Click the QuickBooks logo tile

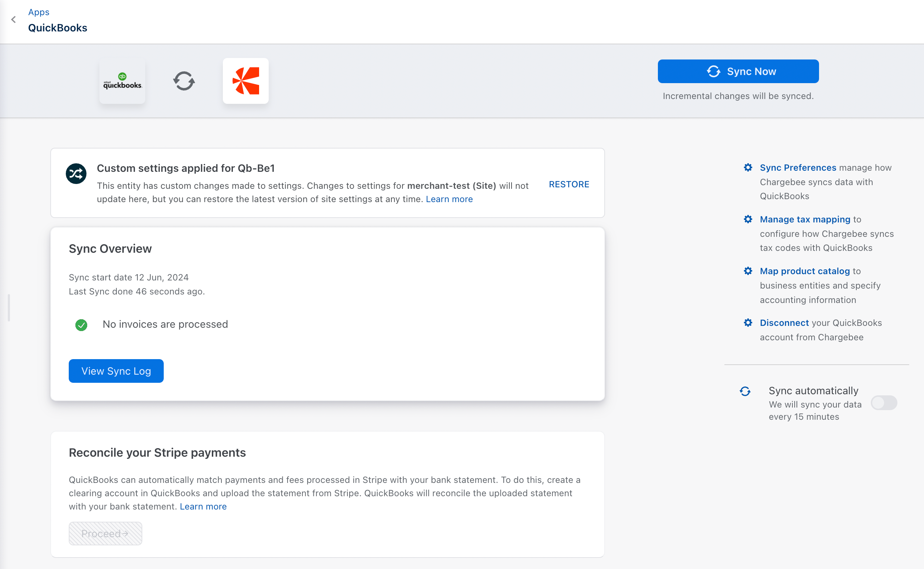122,81
